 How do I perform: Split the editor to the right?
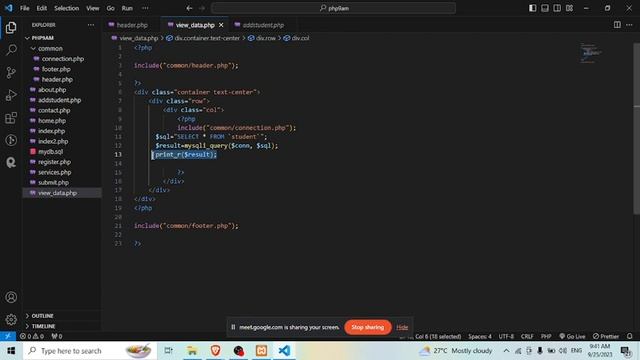(x=617, y=25)
